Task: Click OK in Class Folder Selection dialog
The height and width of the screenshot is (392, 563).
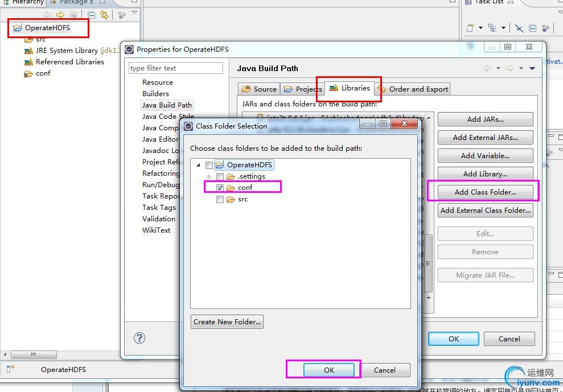Action: coord(329,370)
